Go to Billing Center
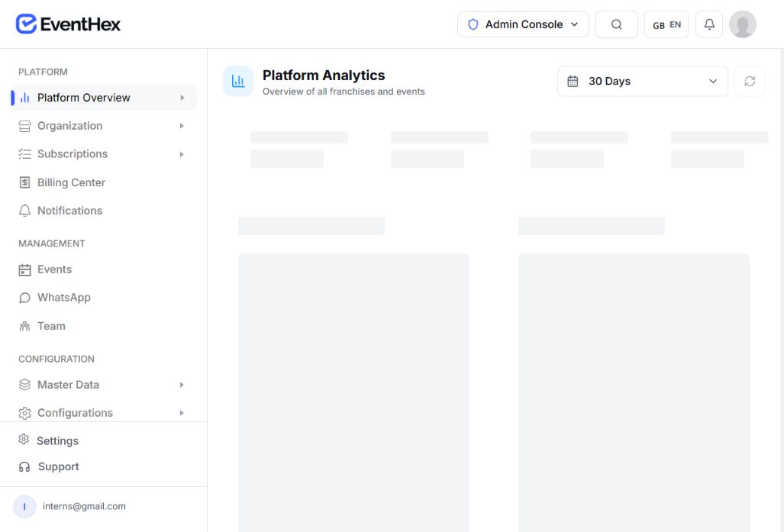 [104, 182]
